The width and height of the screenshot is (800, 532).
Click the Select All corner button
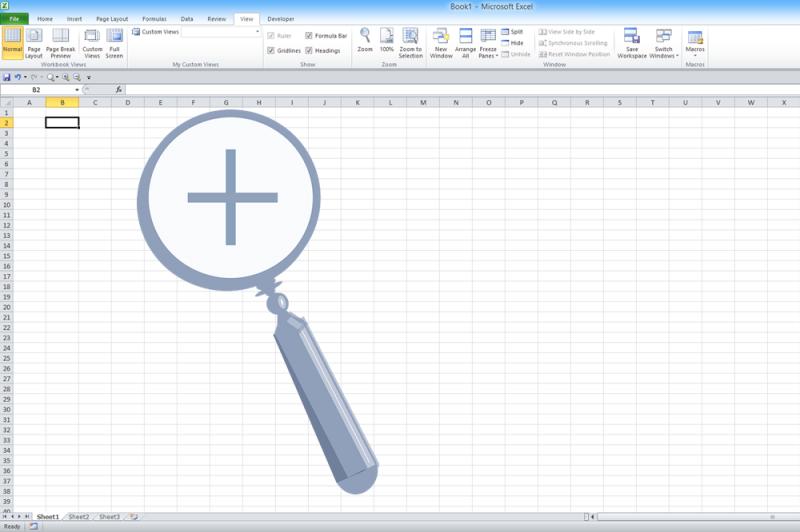7,103
